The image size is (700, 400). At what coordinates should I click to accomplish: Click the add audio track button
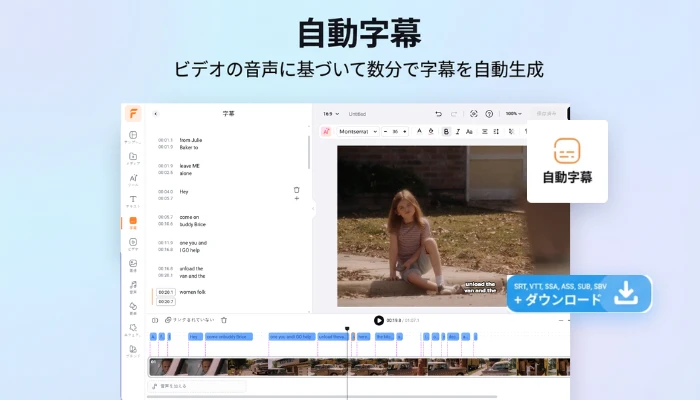(196, 386)
